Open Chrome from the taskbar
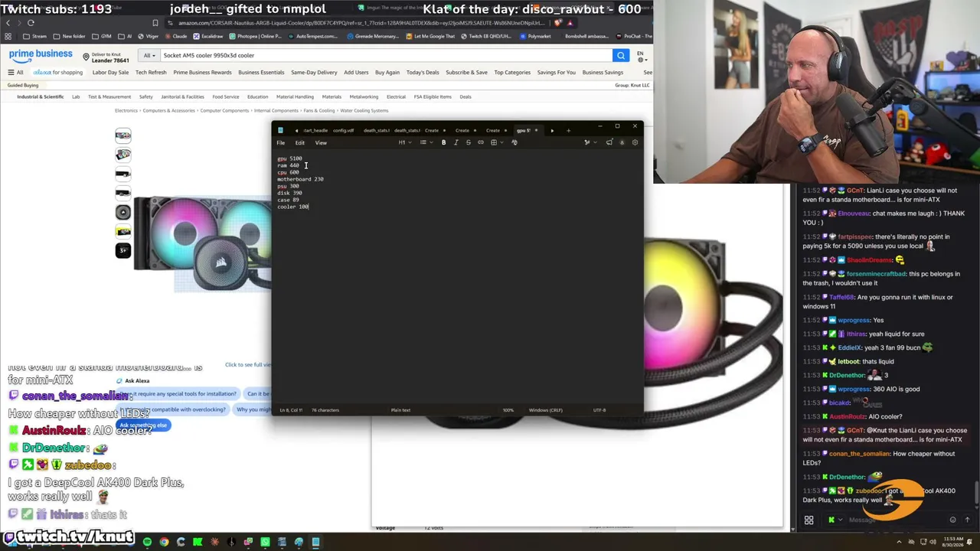980x551 pixels. tap(164, 543)
